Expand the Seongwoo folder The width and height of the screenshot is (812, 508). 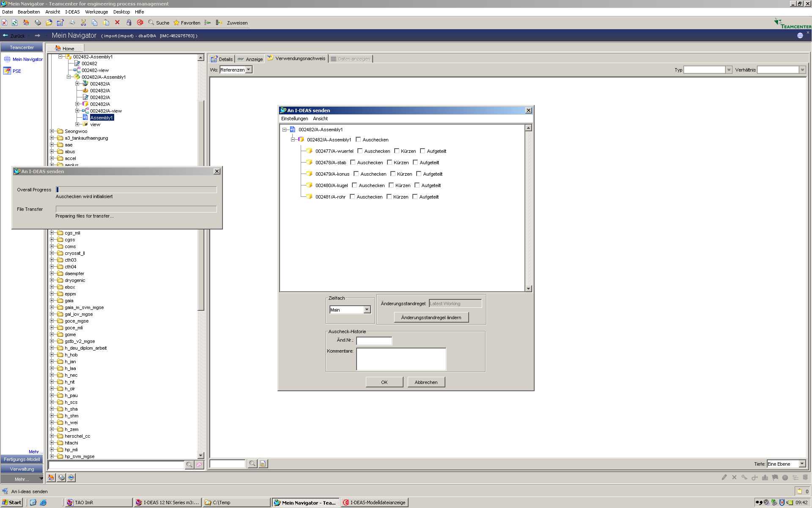52,131
